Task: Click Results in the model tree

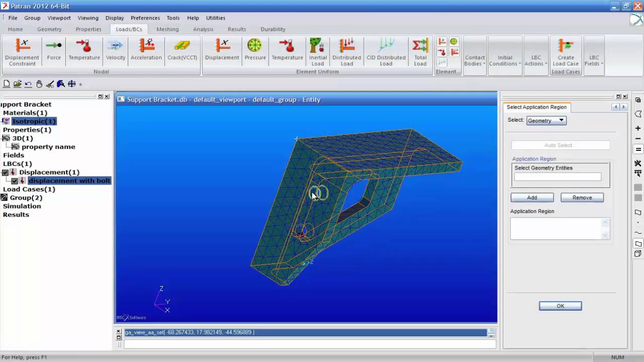Action: pos(16,215)
